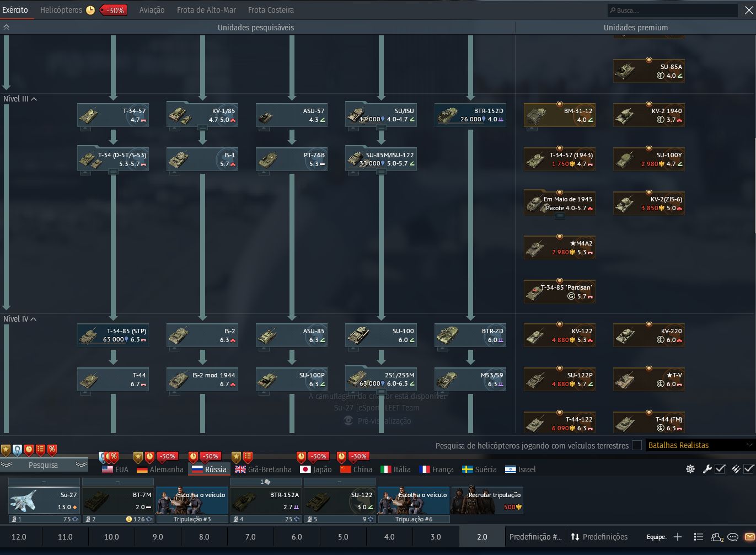Image resolution: width=756 pixels, height=555 pixels.
Task: Select the Alemanha country tab
Action: (x=160, y=469)
